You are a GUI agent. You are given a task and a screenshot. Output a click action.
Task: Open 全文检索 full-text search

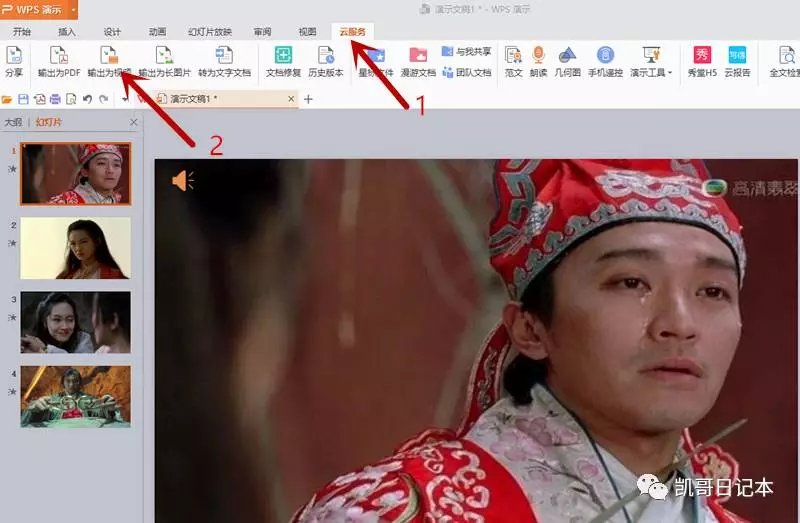click(x=785, y=61)
